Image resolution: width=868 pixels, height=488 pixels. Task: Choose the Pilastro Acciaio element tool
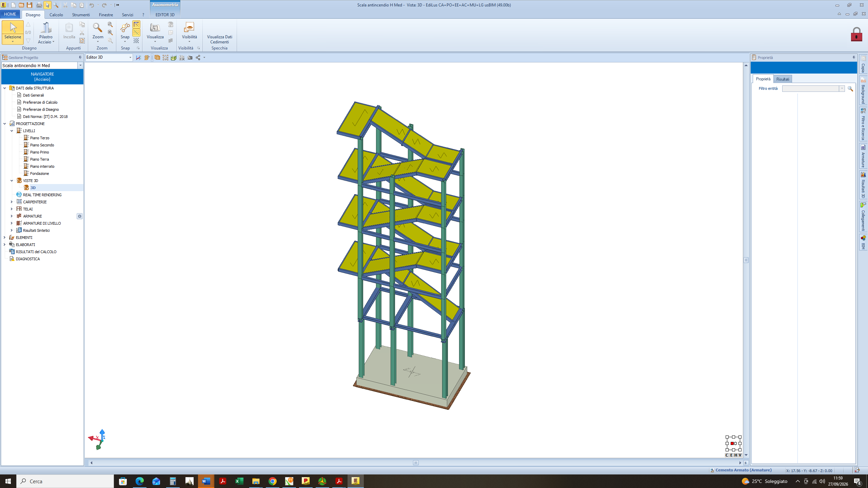pyautogui.click(x=46, y=33)
